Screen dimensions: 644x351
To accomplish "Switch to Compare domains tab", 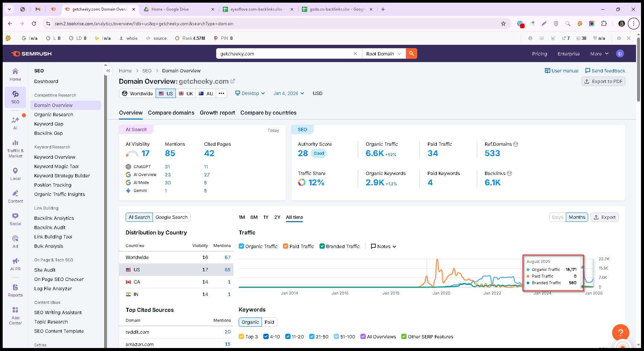I will coord(171,113).
